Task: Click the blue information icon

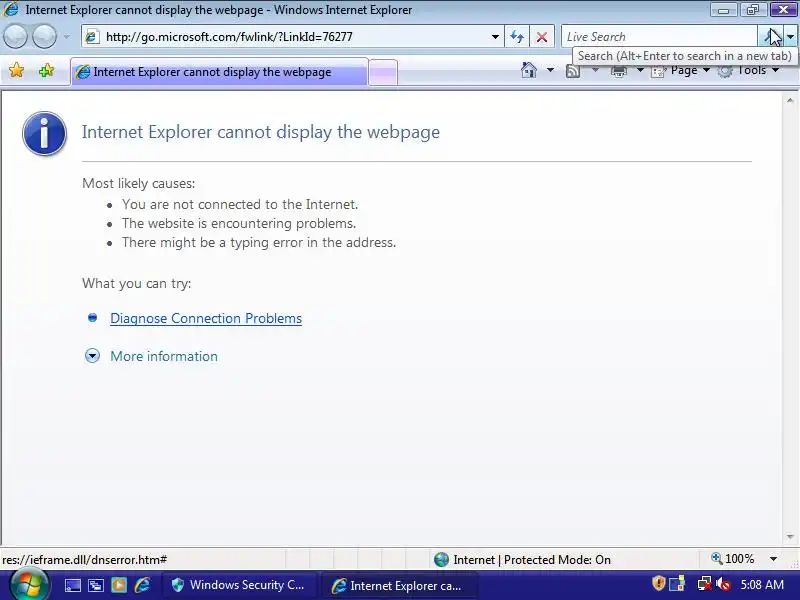Action: [44, 134]
